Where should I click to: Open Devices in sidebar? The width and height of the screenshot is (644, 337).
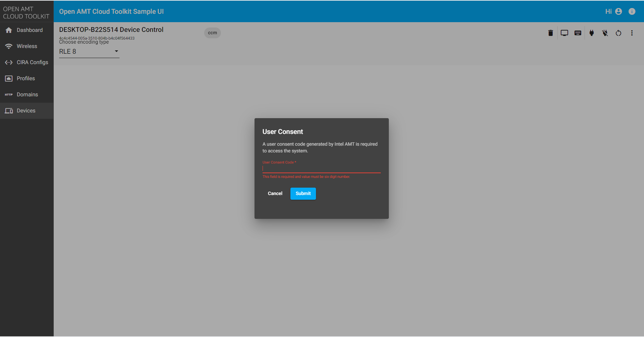27,111
